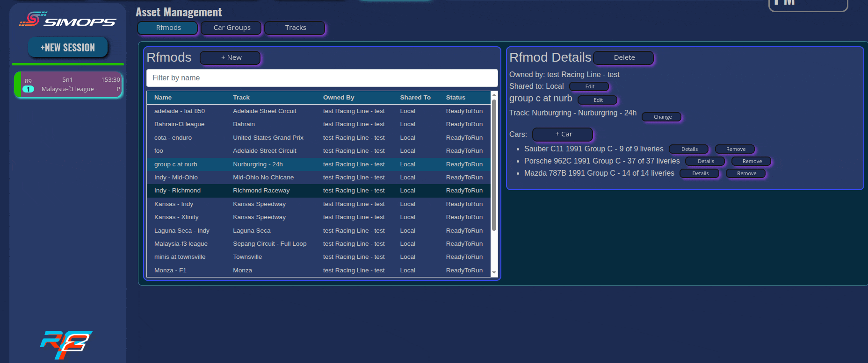The image size is (868, 363).
Task: Create a new rfmod with + New
Action: pos(230,57)
